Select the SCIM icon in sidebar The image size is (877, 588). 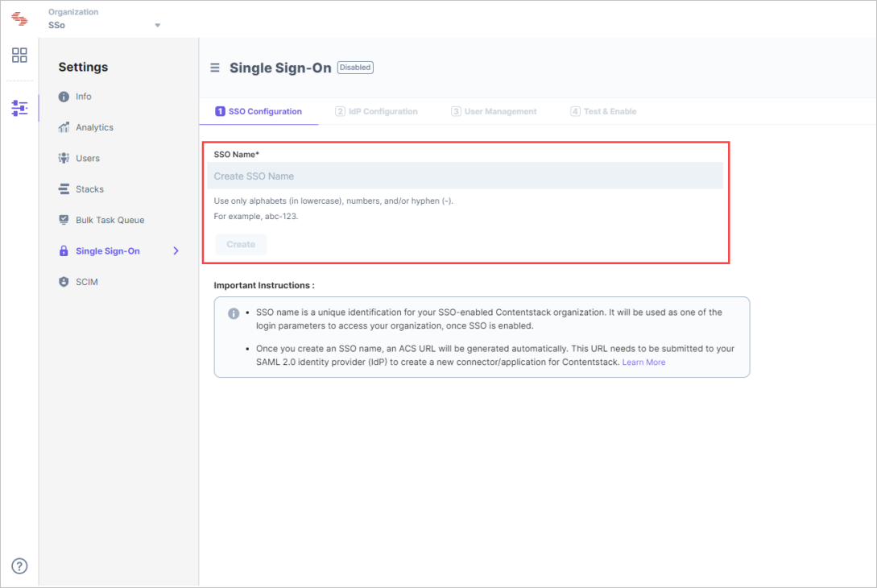pyautogui.click(x=64, y=281)
